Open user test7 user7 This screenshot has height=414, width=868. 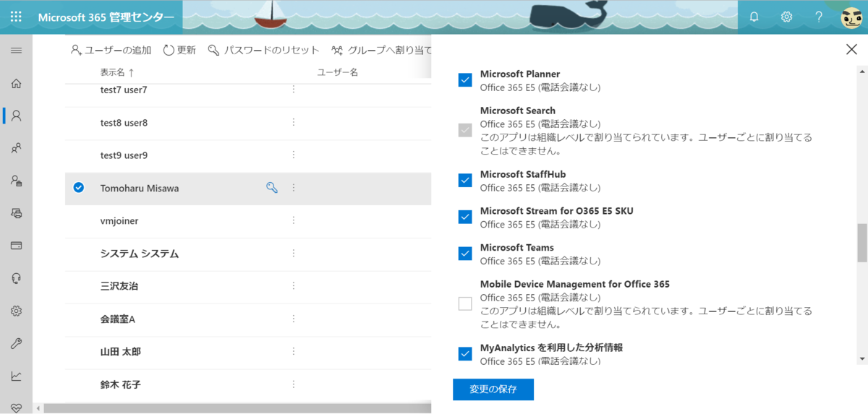point(124,90)
